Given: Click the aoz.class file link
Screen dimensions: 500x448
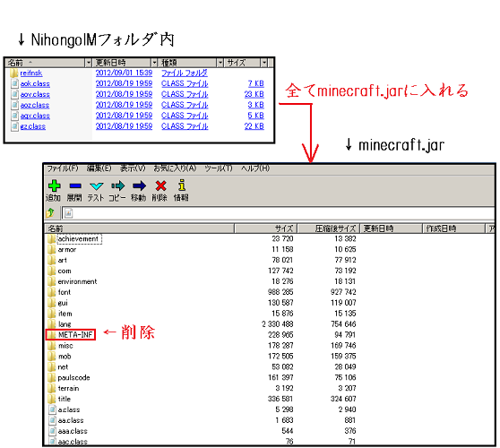Looking at the screenshot, I should (35, 105).
